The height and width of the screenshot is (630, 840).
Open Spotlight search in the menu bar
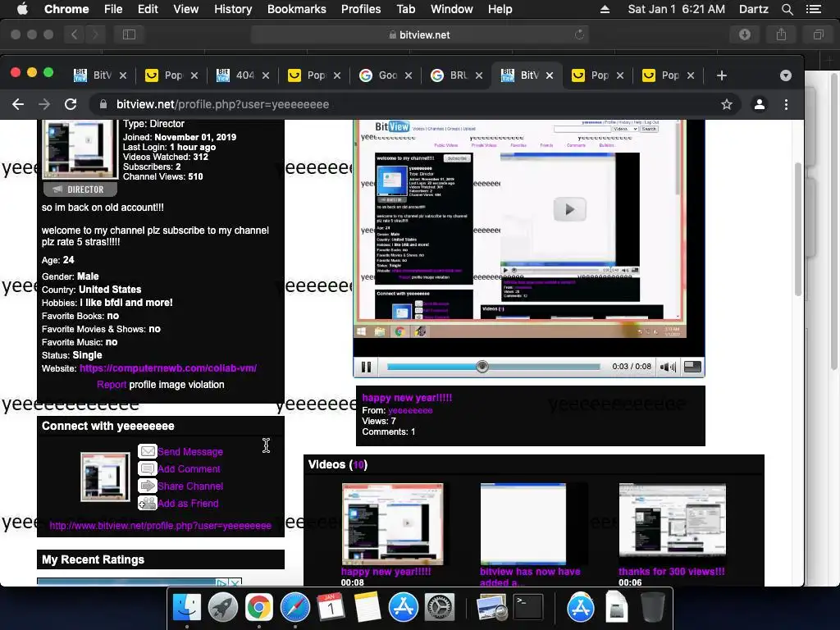(787, 9)
